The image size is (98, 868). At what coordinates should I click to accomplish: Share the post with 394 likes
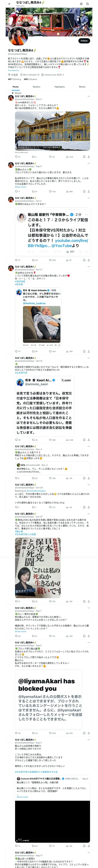click(x=89, y=351)
